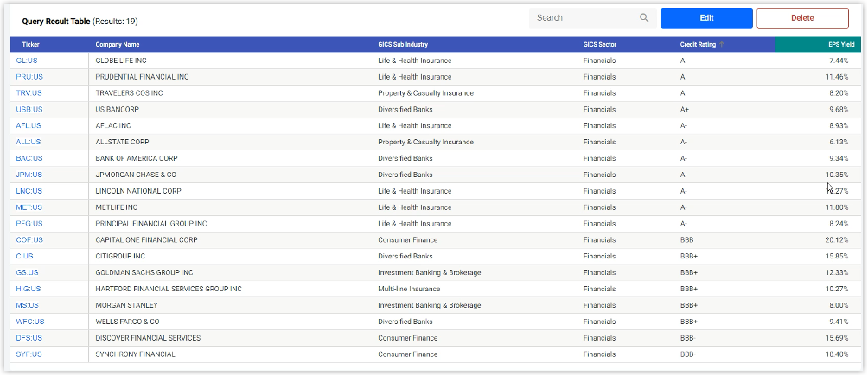868x376 pixels.
Task: Open the USB:US ticker link
Action: 29,110
